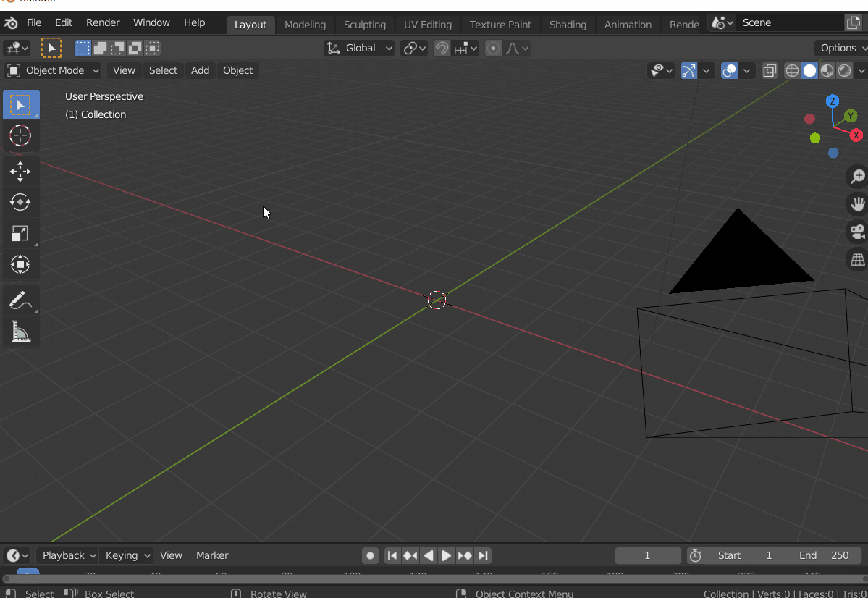Click the Scene name field

(791, 22)
